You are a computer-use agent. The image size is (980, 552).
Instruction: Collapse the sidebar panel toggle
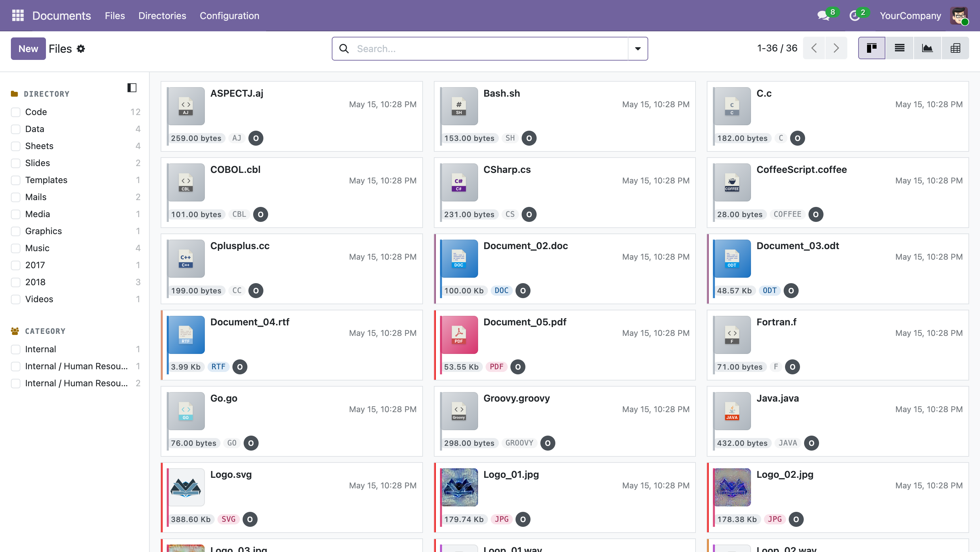(x=132, y=88)
